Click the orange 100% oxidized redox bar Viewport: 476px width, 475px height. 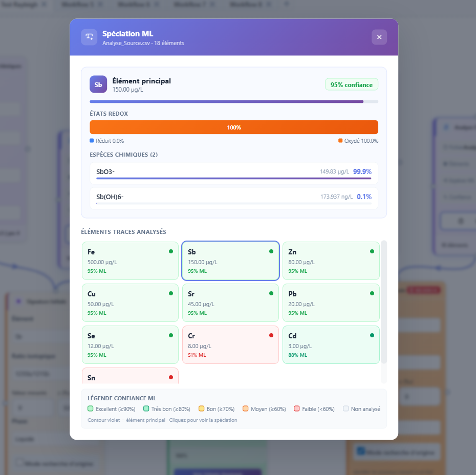coord(234,127)
